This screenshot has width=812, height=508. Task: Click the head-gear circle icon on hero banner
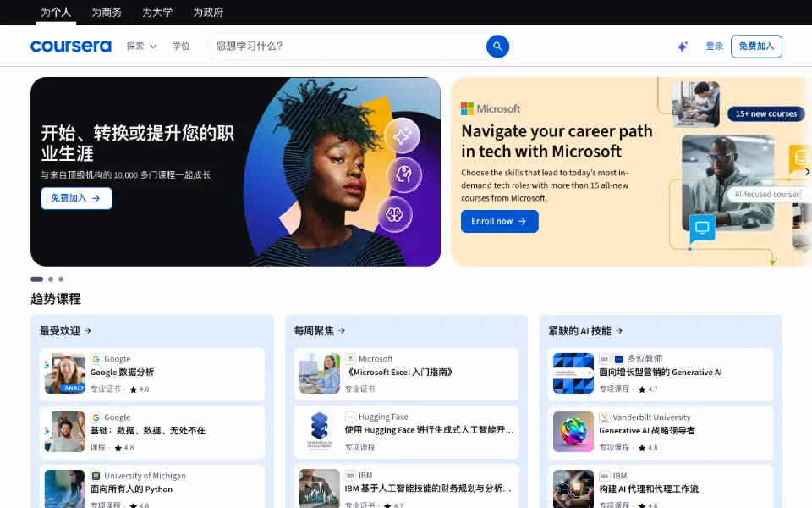pos(404,174)
